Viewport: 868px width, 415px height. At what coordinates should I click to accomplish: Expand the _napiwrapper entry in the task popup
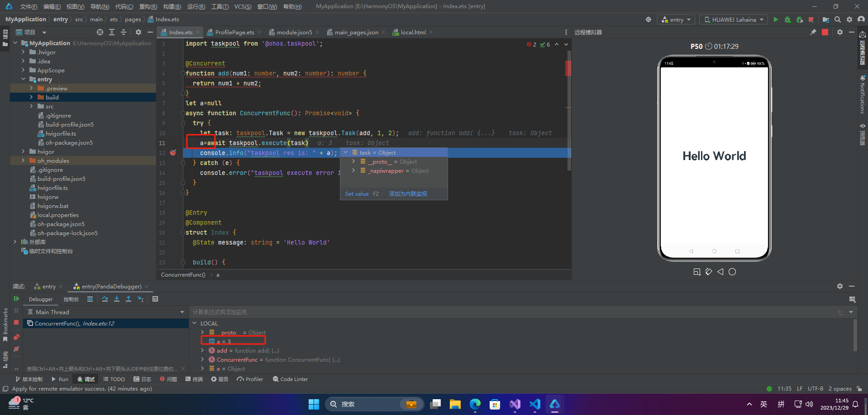[353, 170]
